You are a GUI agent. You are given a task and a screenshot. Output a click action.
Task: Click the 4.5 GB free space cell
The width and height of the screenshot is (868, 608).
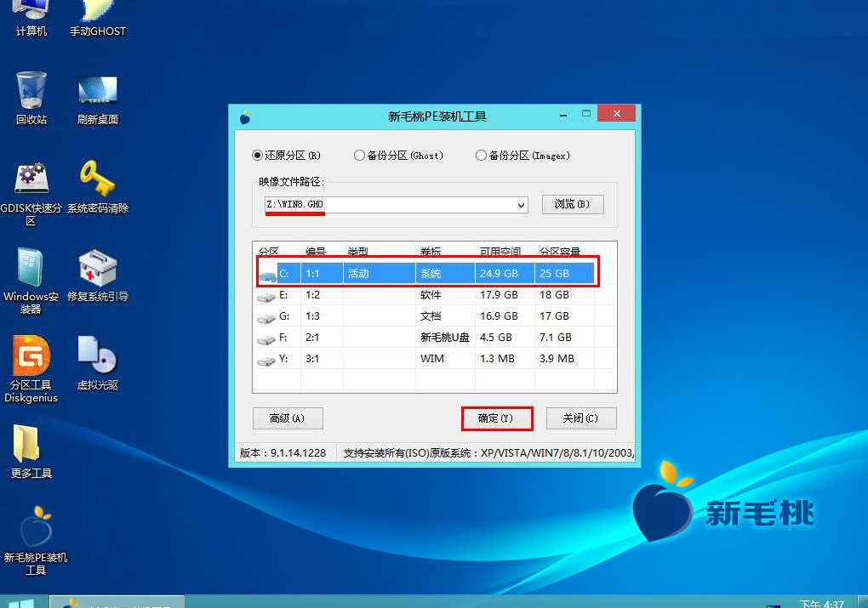point(495,338)
